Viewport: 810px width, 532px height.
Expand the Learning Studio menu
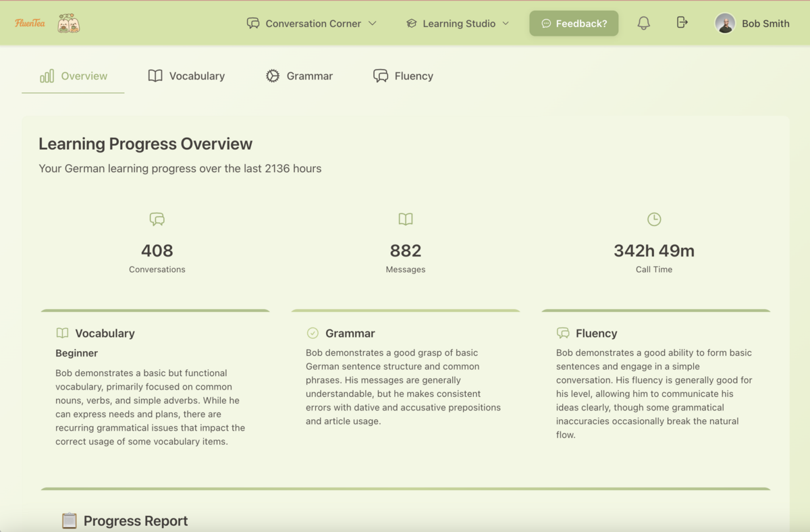pos(457,23)
